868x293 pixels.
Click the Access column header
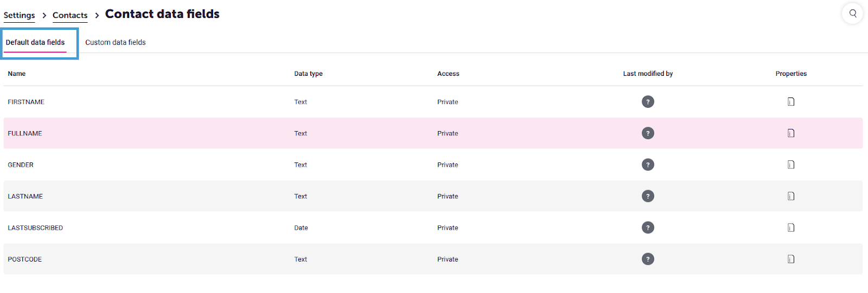448,74
